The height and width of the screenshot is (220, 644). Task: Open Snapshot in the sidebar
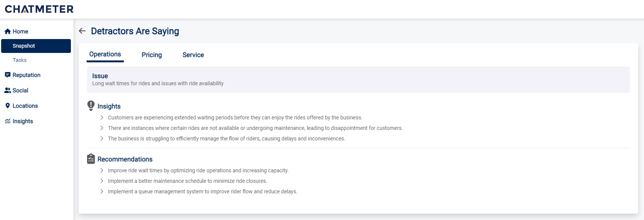(36, 46)
